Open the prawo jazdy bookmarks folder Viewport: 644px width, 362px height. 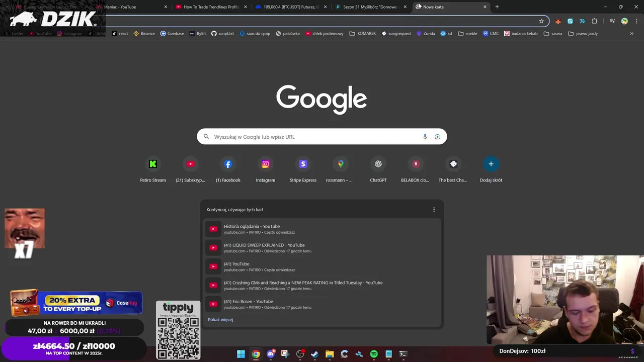point(583,34)
